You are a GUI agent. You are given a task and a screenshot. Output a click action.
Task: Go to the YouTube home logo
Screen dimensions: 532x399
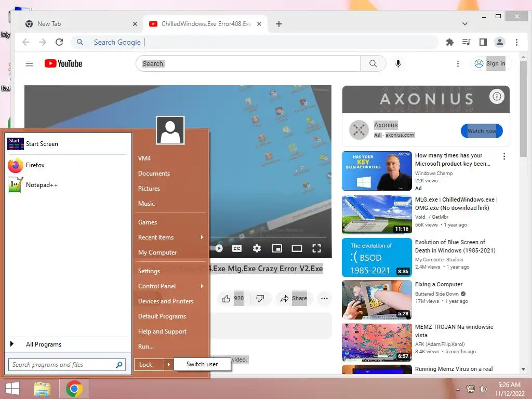point(63,63)
